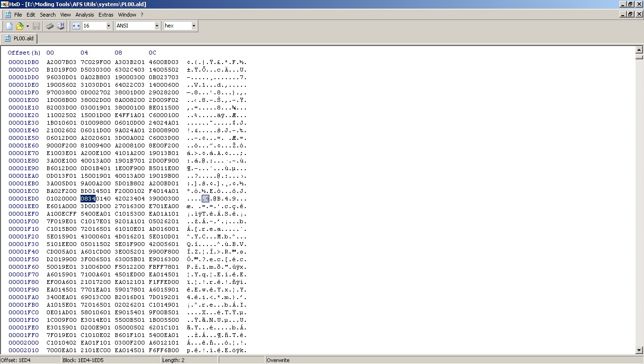Viewport: 644px width, 364px height.
Task: Click offset 00001F00 row label
Action: [x=24, y=221]
